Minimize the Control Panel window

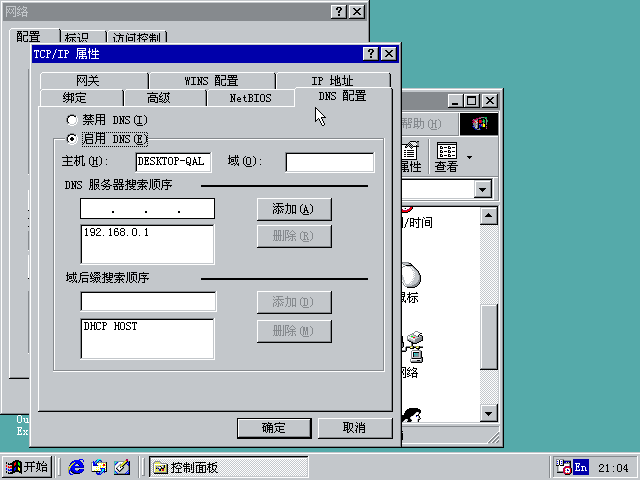[x=455, y=100]
